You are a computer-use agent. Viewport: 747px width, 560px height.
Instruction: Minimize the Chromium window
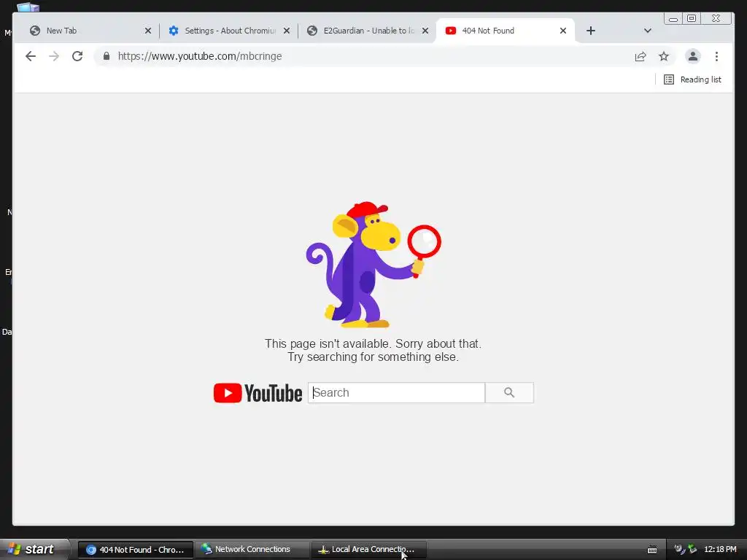pyautogui.click(x=673, y=18)
